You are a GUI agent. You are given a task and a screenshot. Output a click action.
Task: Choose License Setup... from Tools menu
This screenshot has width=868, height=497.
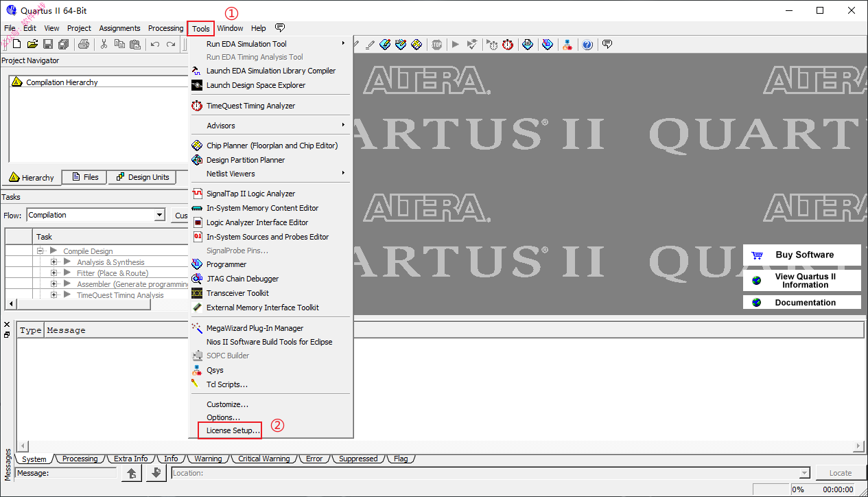233,431
